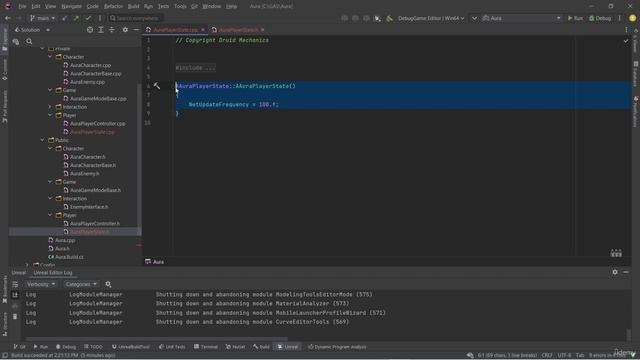This screenshot has width=640, height=360.
Task: Hide the Solution explorer panel
Action: tap(136, 30)
